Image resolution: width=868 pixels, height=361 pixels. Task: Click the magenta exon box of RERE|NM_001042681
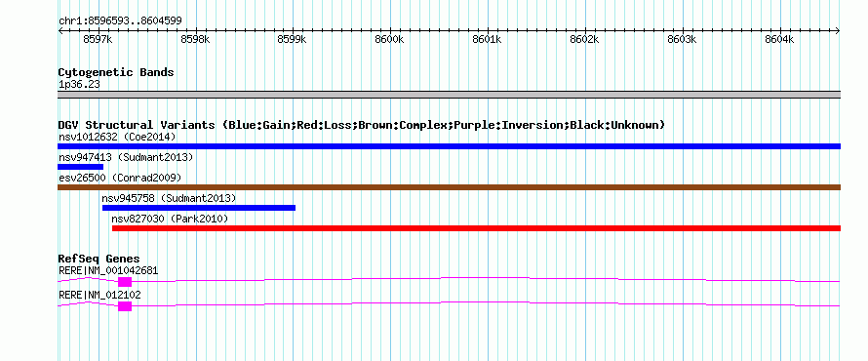[125, 282]
